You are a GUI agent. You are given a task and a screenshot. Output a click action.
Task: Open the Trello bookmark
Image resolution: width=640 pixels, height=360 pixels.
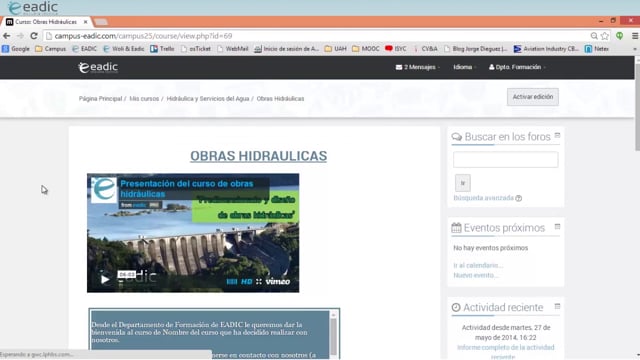click(x=162, y=49)
